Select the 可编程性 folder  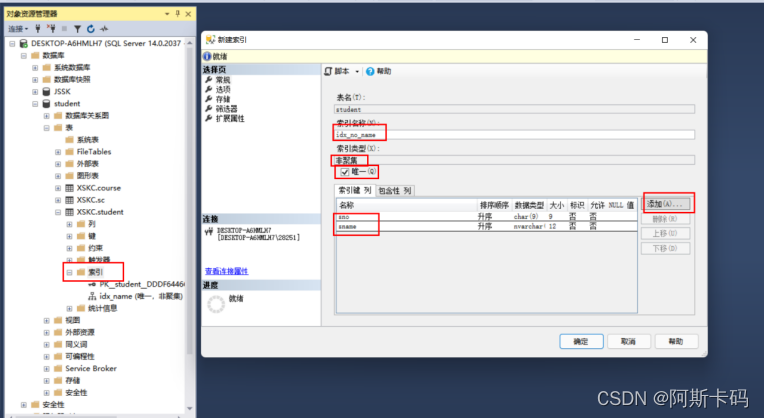80,357
